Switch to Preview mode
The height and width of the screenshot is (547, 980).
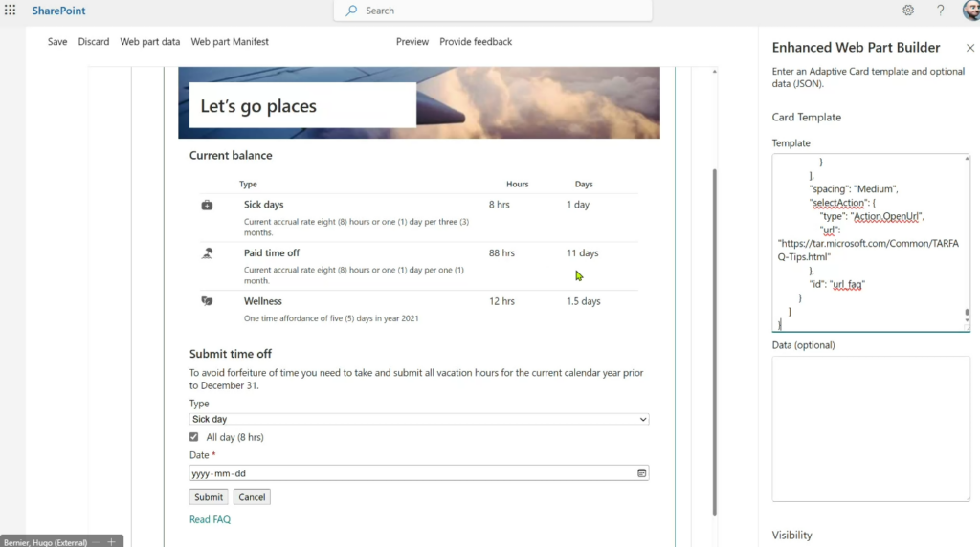click(412, 42)
